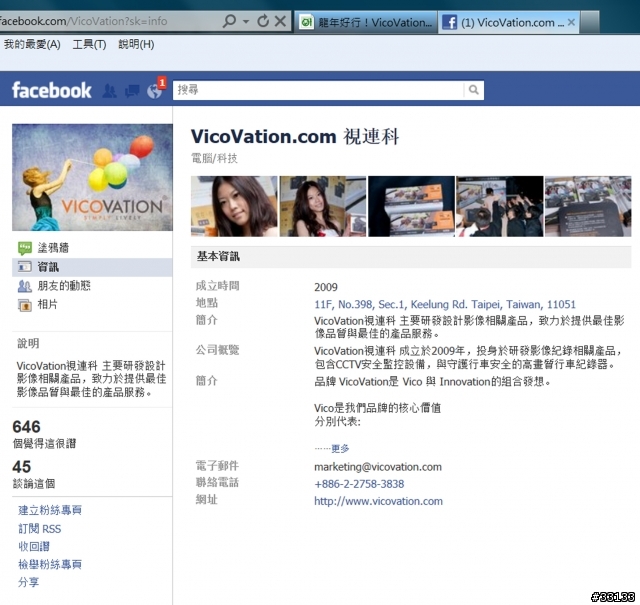Click the 分享 share link
The width and height of the screenshot is (640, 605).
point(29,582)
